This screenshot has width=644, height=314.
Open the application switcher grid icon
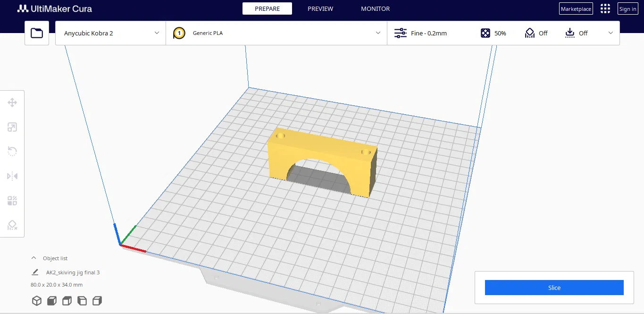coord(605,8)
